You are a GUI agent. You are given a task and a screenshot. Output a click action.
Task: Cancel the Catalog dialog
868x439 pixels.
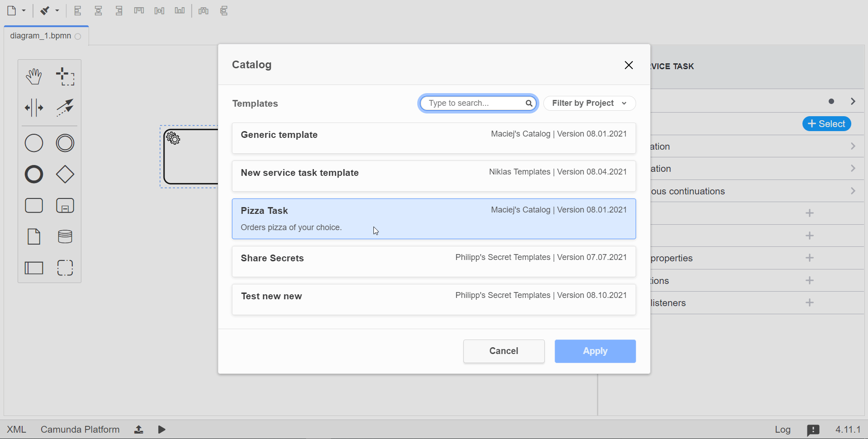pyautogui.click(x=504, y=351)
